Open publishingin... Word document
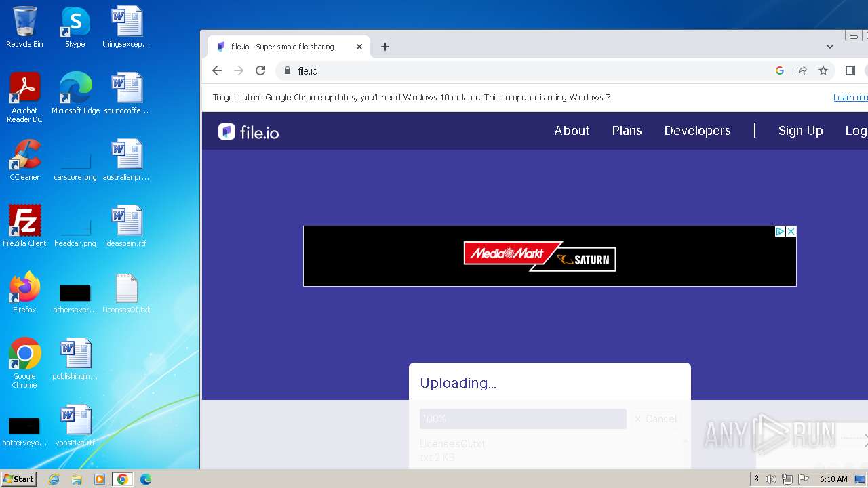This screenshot has width=868, height=488. click(x=75, y=359)
